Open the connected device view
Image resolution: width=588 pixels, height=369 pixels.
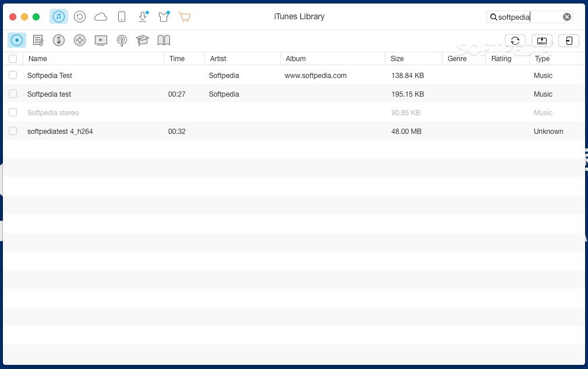(x=122, y=16)
